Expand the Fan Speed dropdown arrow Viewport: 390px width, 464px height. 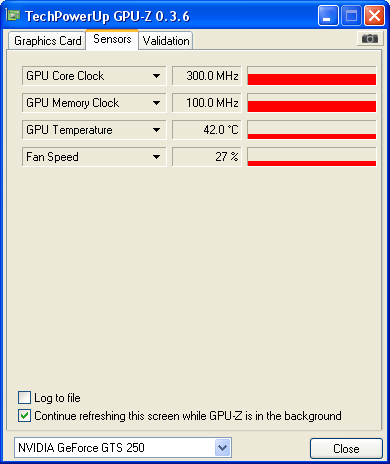(x=156, y=157)
